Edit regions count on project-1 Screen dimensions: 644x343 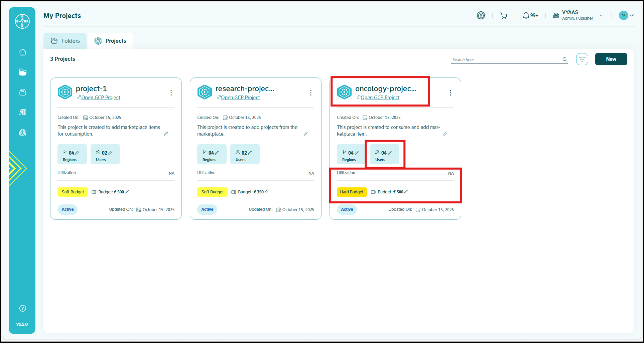(78, 153)
